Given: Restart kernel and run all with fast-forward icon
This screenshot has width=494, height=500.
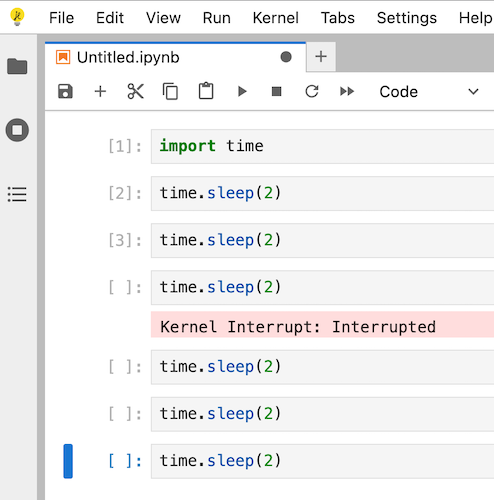Looking at the screenshot, I should coord(347,91).
